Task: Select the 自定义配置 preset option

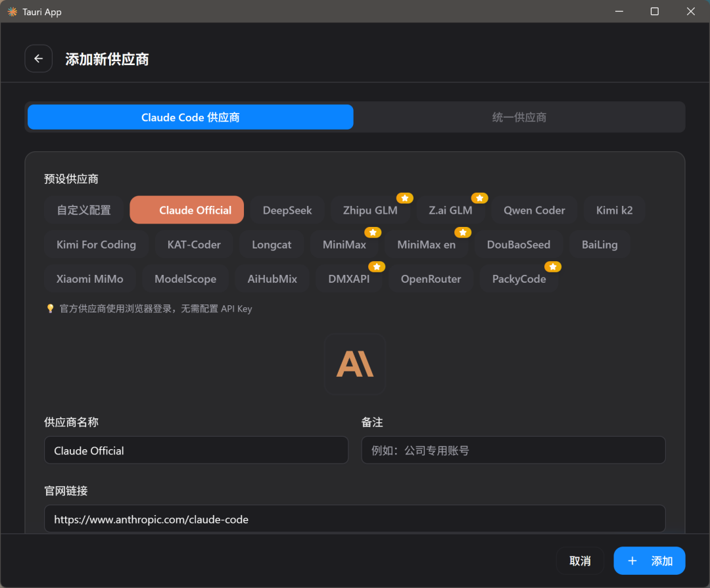Action: [83, 210]
